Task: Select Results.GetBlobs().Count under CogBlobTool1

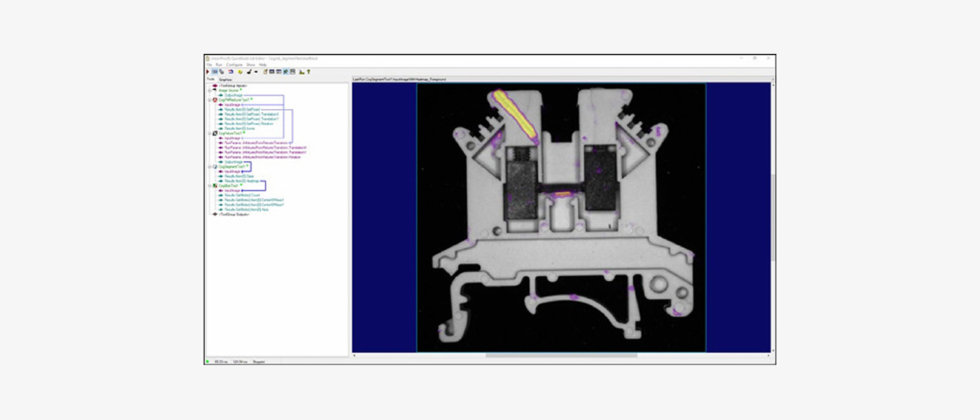Action: click(244, 195)
